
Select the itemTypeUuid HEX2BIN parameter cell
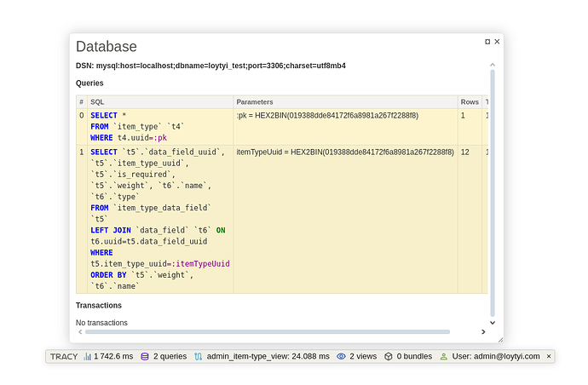(345, 219)
